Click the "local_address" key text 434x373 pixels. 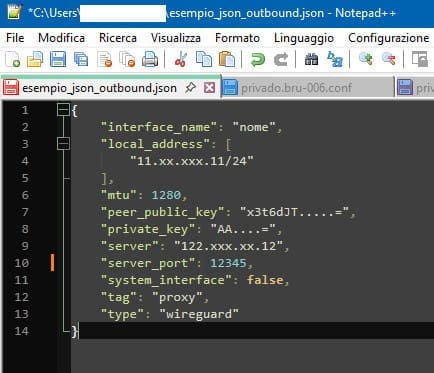(155, 144)
